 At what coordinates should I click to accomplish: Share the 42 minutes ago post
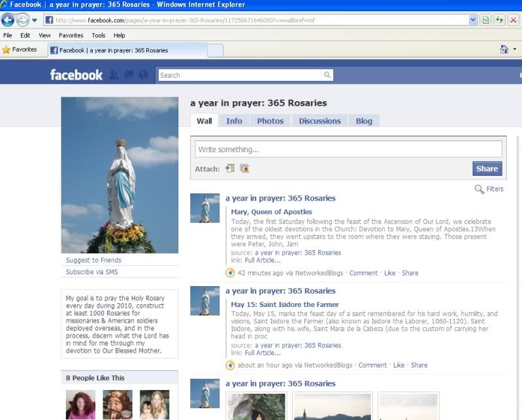coord(410,273)
